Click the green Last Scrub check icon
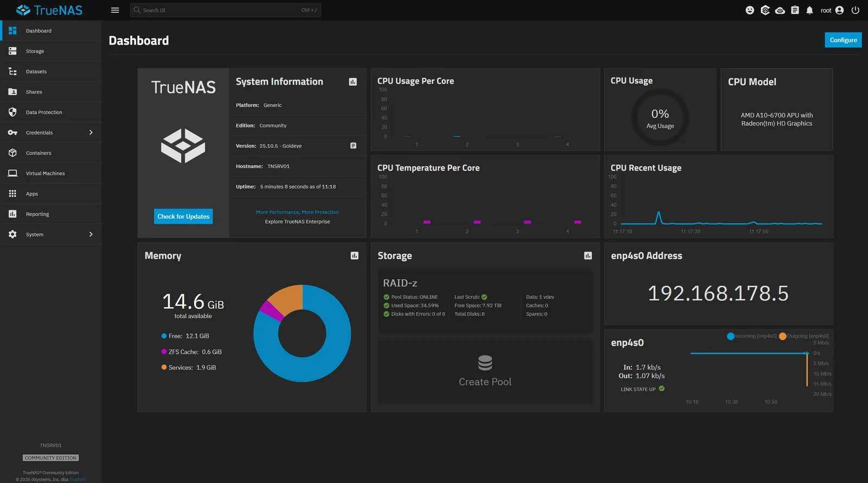The image size is (868, 483). tap(484, 297)
